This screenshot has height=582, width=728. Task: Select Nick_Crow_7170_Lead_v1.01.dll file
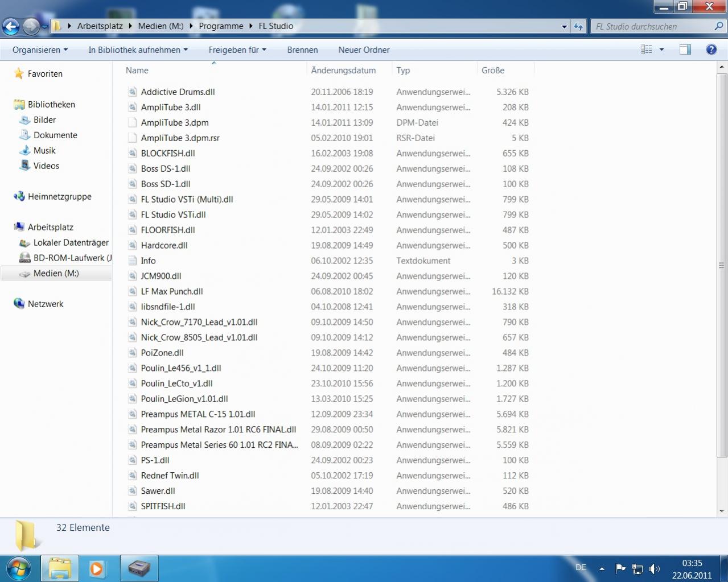[x=199, y=322]
